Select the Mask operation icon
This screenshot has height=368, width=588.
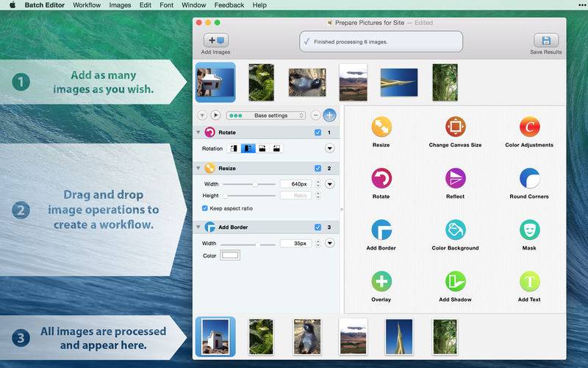(529, 230)
